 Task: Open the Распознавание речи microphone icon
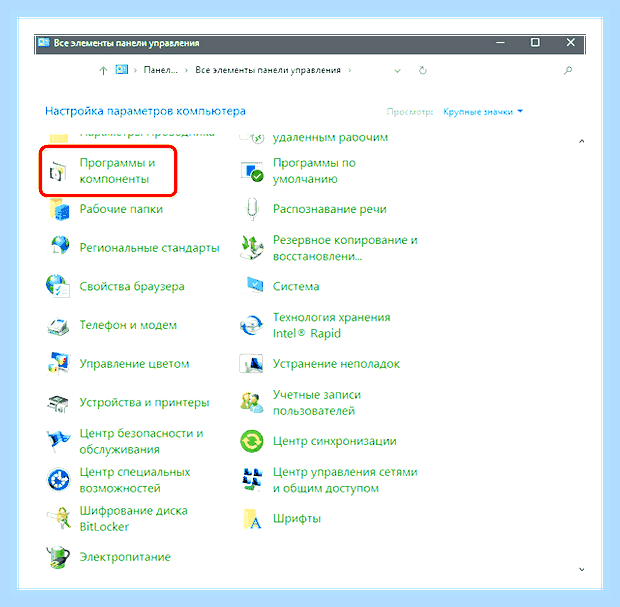[252, 209]
